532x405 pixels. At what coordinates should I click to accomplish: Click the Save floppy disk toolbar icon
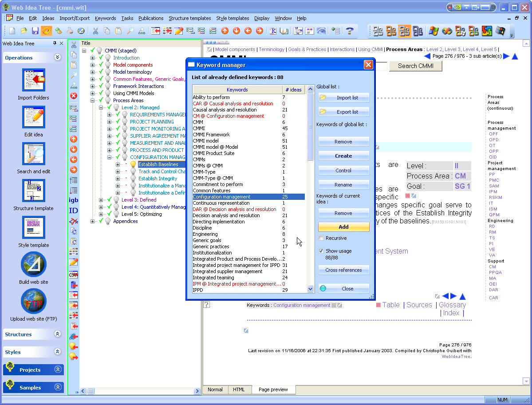point(35,31)
